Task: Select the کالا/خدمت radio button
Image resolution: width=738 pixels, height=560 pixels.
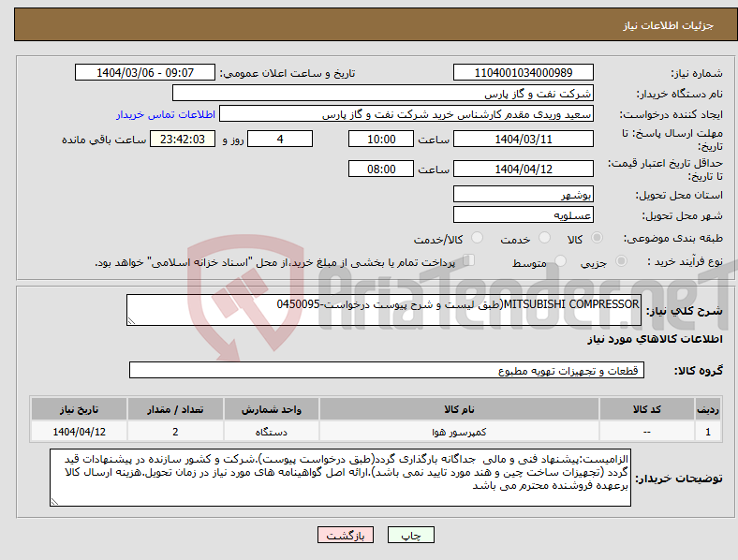Action: point(478,238)
